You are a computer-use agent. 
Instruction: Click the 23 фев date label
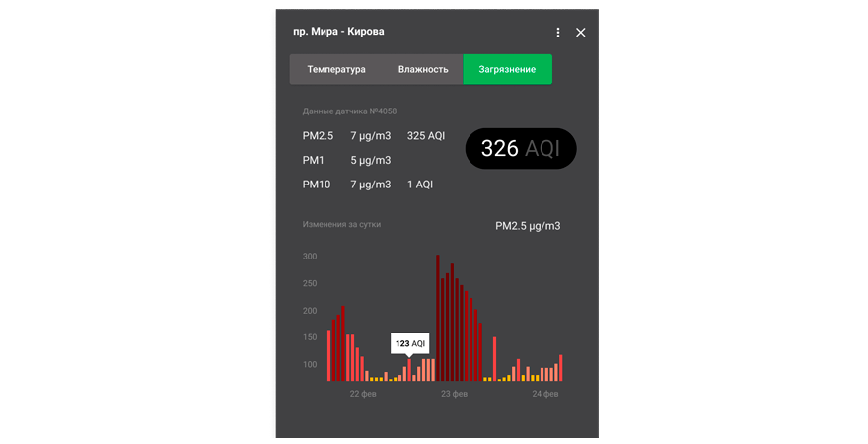pos(454,394)
